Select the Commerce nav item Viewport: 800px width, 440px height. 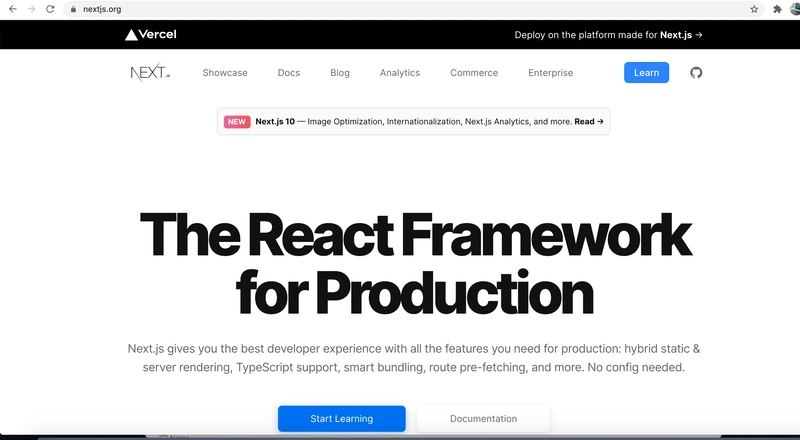click(x=474, y=73)
